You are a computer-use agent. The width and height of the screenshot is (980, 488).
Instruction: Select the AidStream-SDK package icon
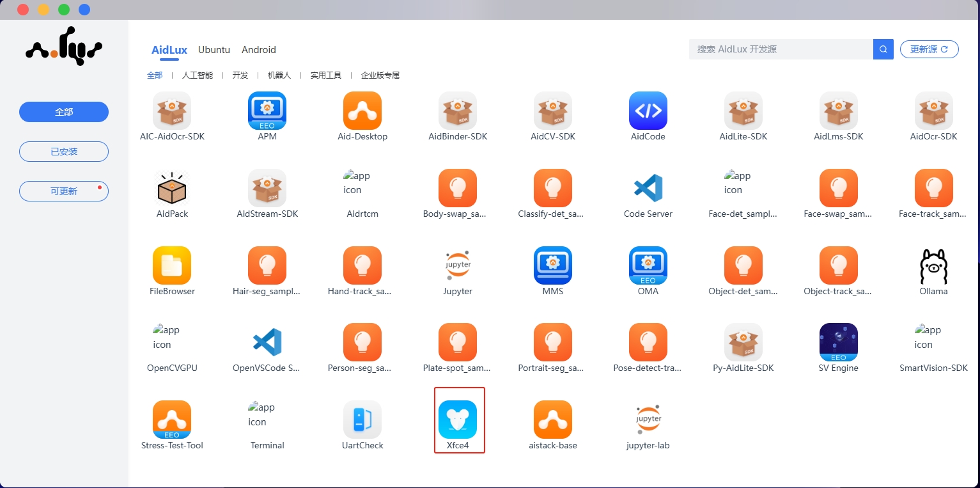tap(267, 188)
